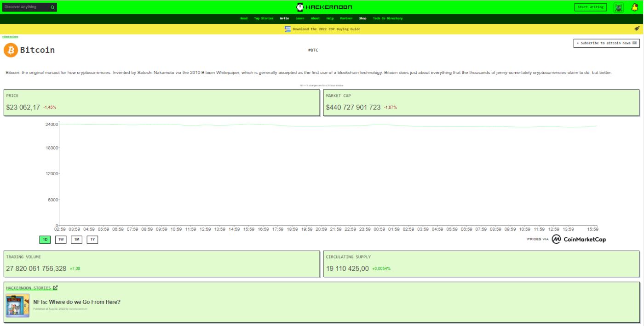Open the HackerNoon logo home link
The height and width of the screenshot is (326, 644).
pos(324,7)
